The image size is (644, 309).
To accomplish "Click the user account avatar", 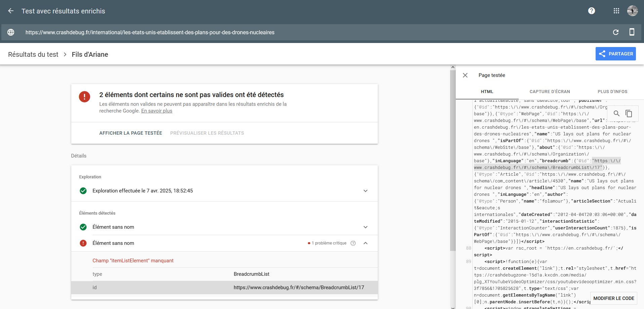I will click(x=632, y=11).
